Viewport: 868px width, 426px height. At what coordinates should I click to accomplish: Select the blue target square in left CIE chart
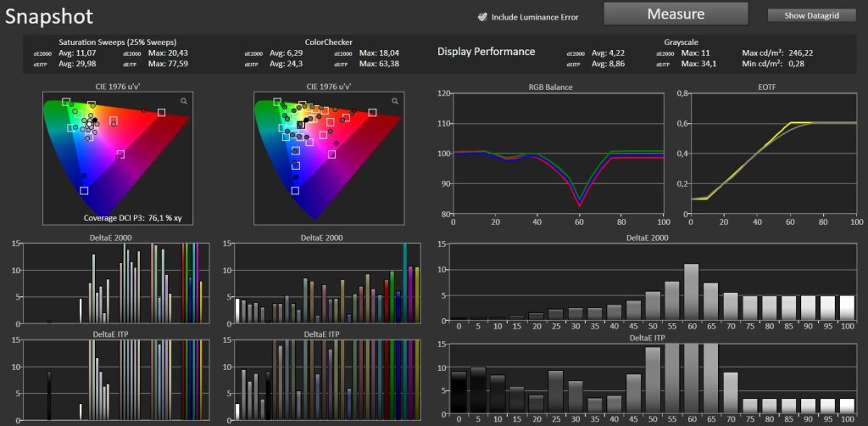pos(84,191)
